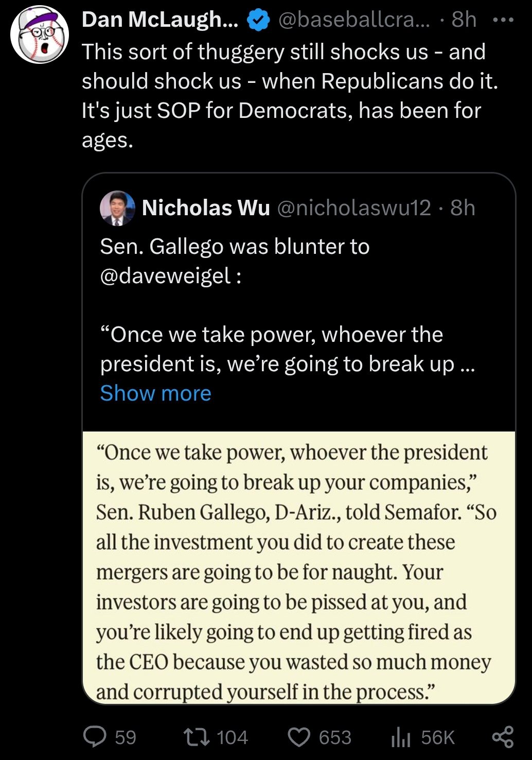This screenshot has width=532, height=760.
Task: Open Nicholas Wu display name link
Action: (206, 208)
